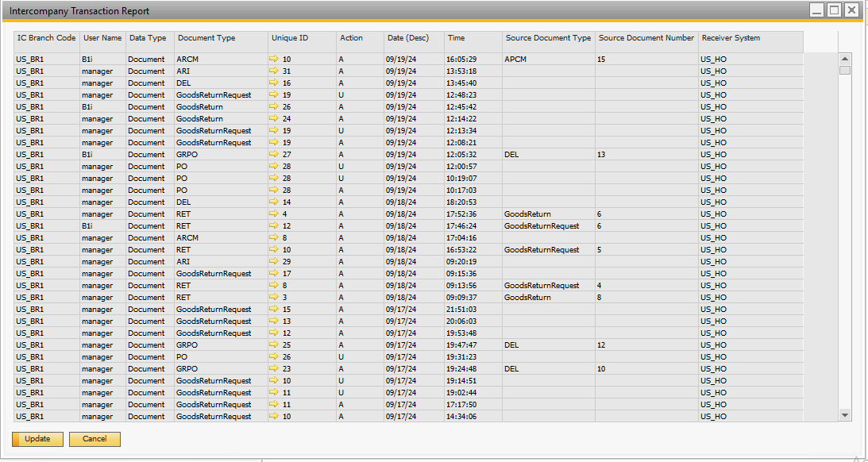
Task: Open link arrow for PO Unique ID 26
Action: (x=275, y=357)
